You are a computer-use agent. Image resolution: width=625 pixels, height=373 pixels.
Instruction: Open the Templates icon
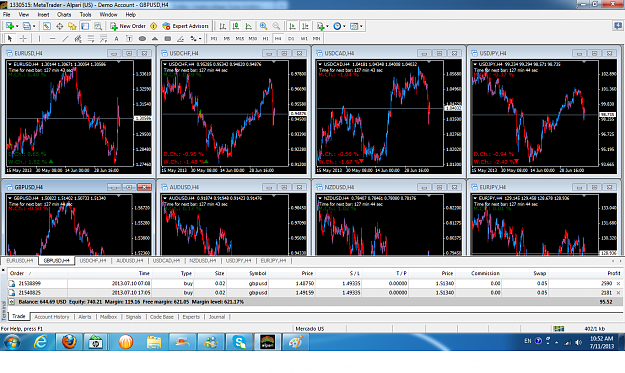click(354, 26)
